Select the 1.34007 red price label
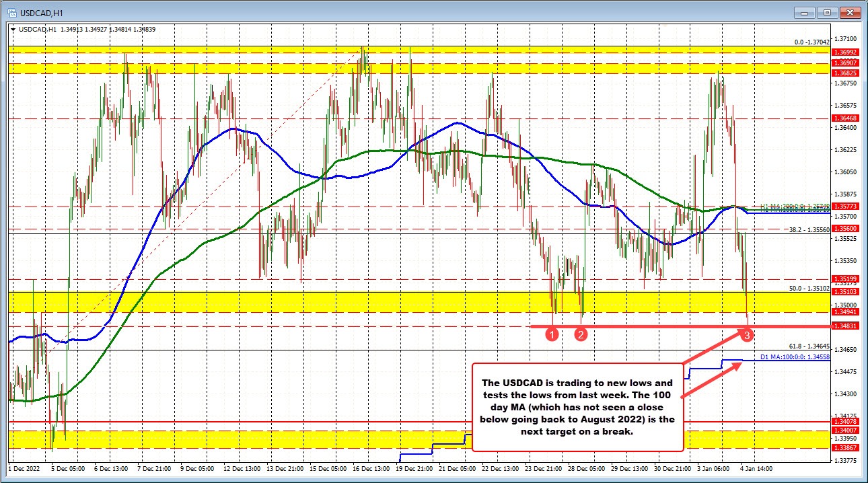The image size is (868, 483). (844, 430)
